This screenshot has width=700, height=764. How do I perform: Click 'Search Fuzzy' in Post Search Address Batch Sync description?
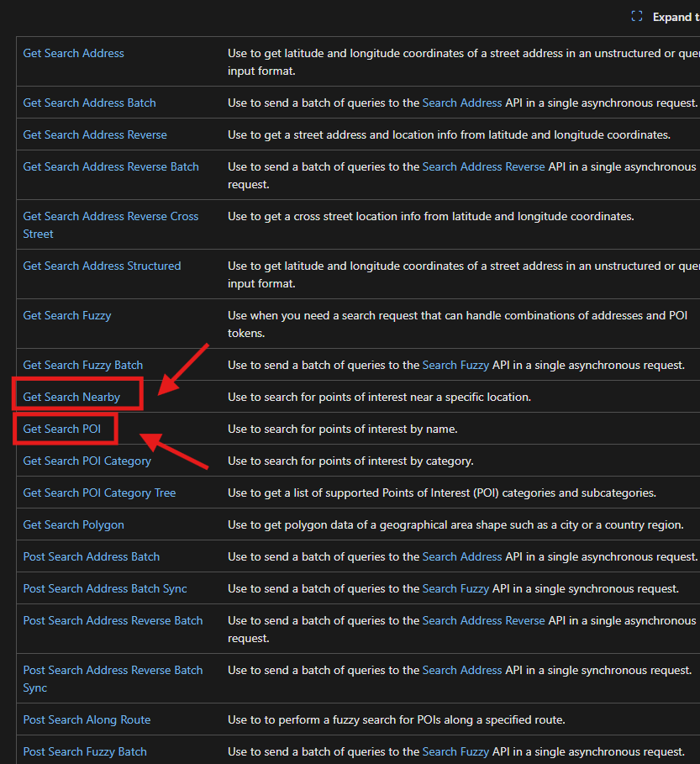[455, 588]
